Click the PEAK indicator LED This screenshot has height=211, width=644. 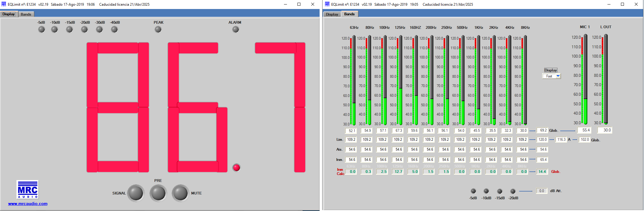tap(158, 29)
